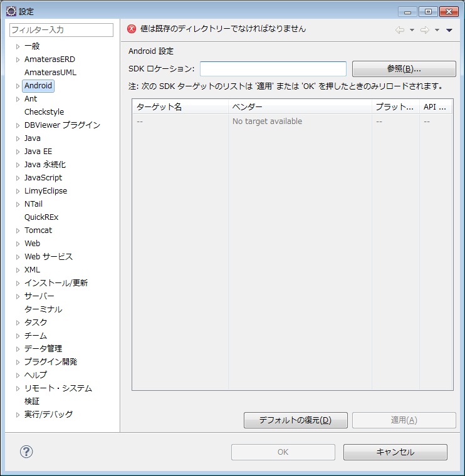
Task: Click デフォルトの復元(D) button
Action: [x=296, y=420]
